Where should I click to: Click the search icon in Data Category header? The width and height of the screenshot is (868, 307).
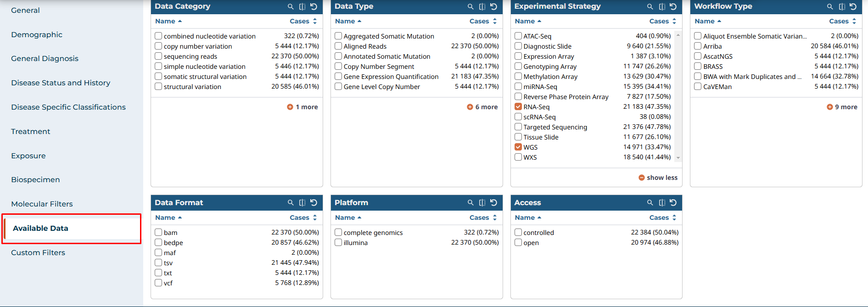click(x=291, y=6)
